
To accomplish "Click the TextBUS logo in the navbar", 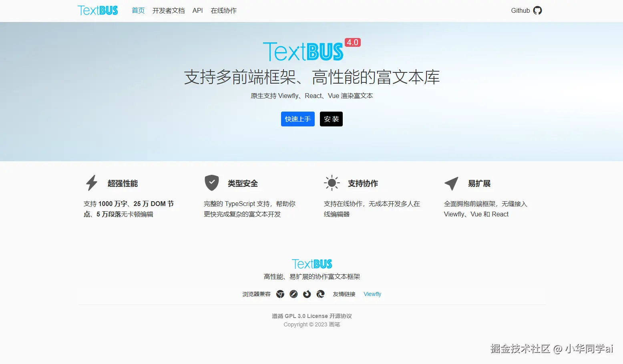I will [98, 10].
